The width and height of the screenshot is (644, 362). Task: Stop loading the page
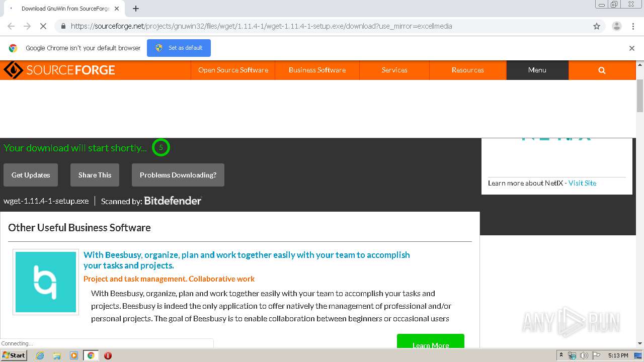(x=43, y=26)
